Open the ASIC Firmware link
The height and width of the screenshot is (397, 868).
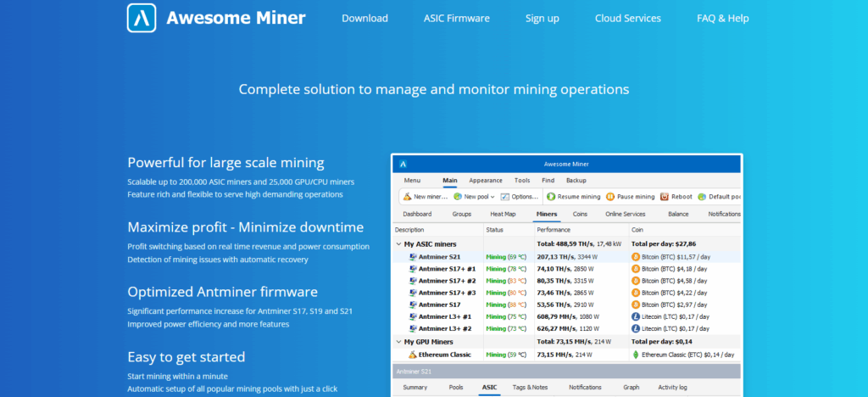(x=456, y=18)
